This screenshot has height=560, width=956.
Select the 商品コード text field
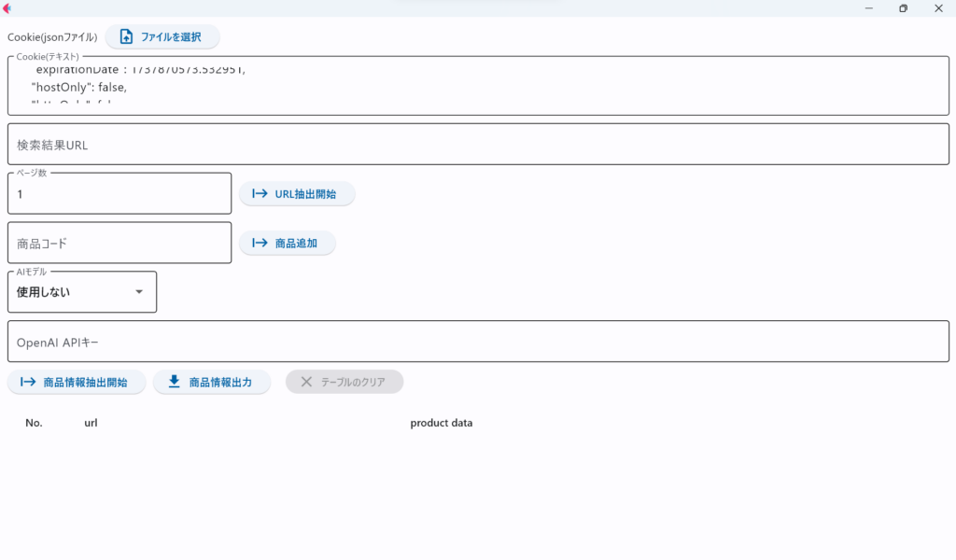click(119, 243)
